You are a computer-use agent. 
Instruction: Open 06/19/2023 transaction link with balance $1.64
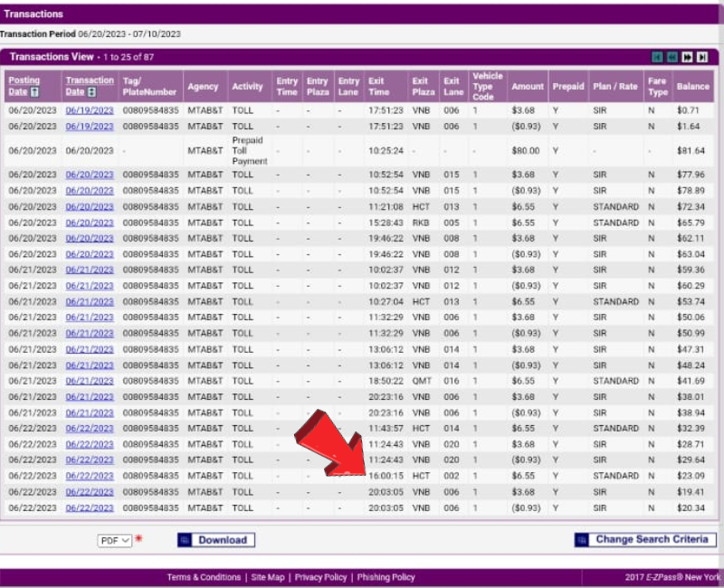[x=90, y=127]
